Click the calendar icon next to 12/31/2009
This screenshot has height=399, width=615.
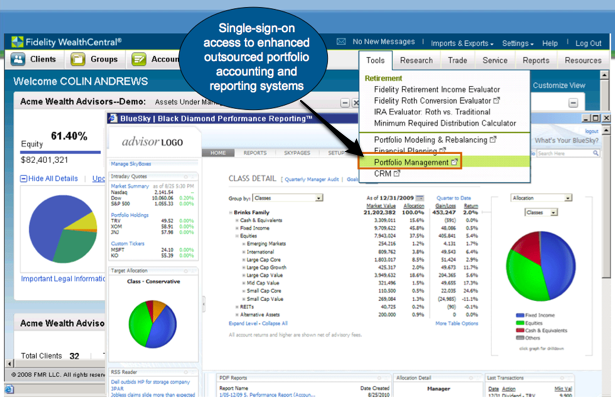(420, 198)
